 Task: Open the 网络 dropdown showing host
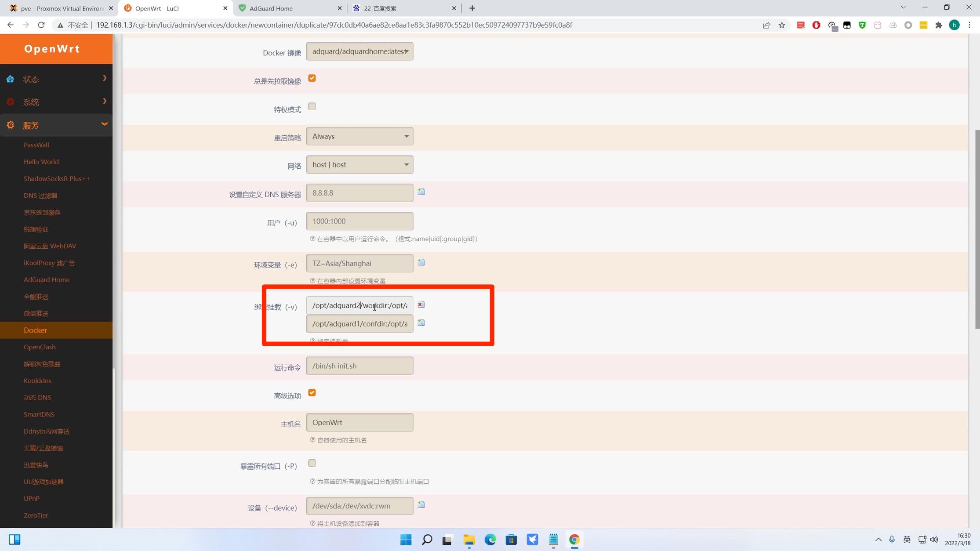pyautogui.click(x=359, y=164)
